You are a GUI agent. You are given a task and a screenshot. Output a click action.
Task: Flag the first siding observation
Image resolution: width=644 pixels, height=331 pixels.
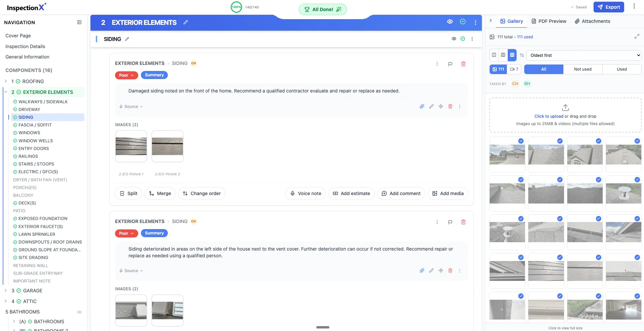[450, 64]
